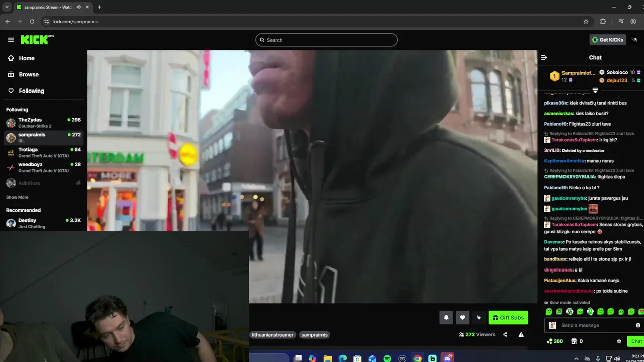
Task: Expand the gift leaderboard chevron
Action: click(x=595, y=90)
